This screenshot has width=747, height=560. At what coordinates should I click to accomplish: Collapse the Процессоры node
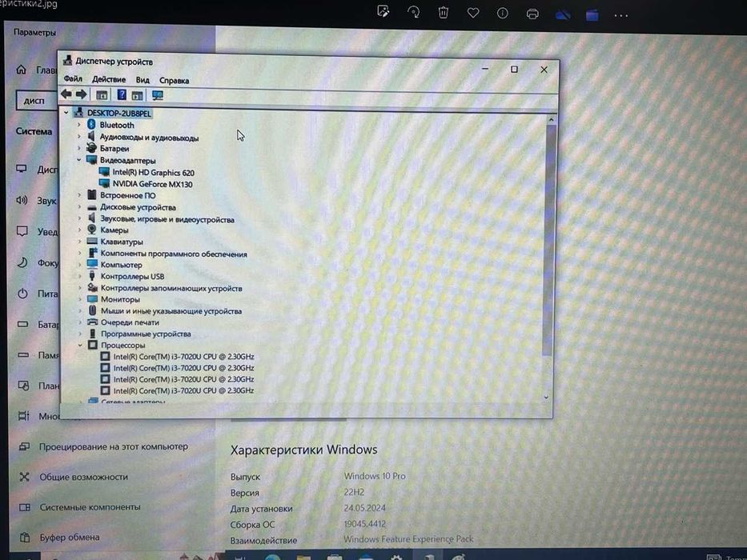[x=80, y=345]
